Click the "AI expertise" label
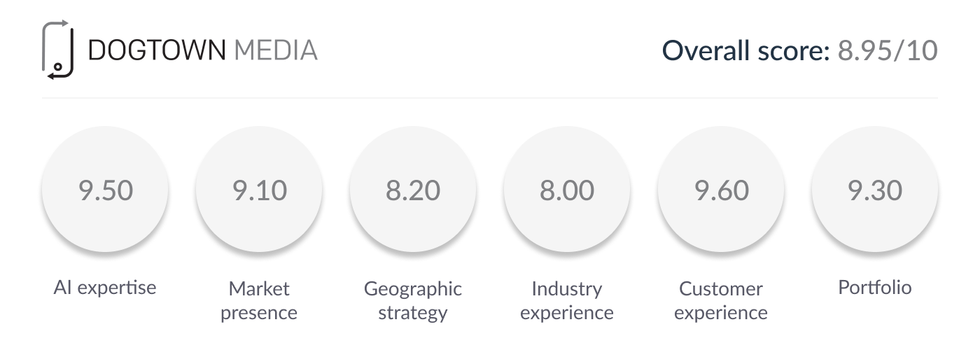 tap(105, 287)
